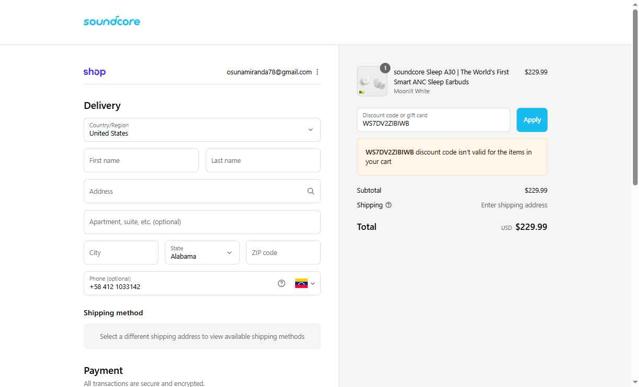Open the Venezuela flag phone country selector
Screen dimensions: 639x387
(305, 283)
